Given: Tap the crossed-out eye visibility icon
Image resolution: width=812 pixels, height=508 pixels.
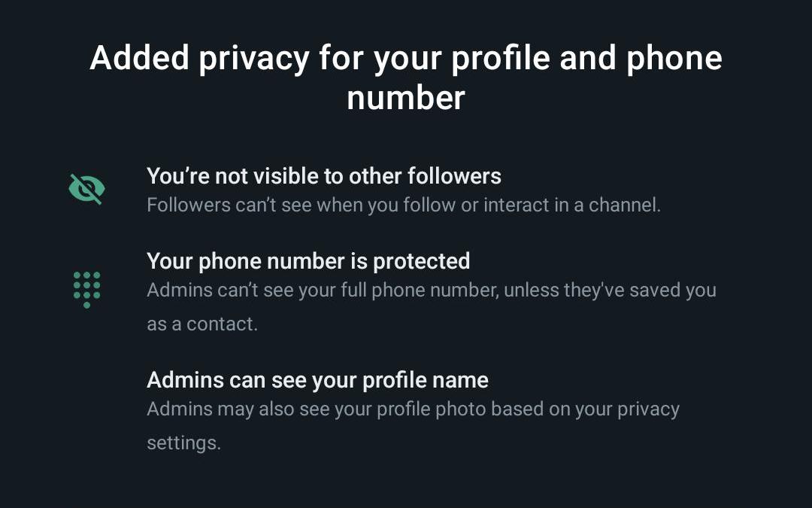Looking at the screenshot, I should tap(87, 189).
